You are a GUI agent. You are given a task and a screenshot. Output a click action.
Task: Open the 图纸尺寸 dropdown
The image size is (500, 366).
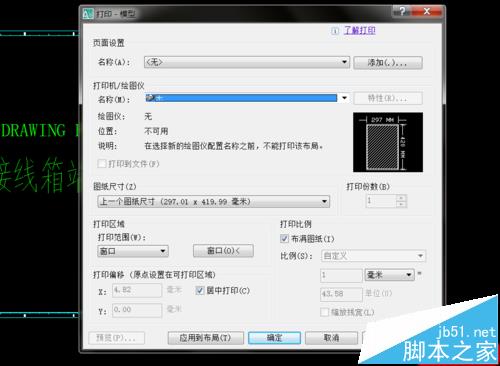[214, 201]
